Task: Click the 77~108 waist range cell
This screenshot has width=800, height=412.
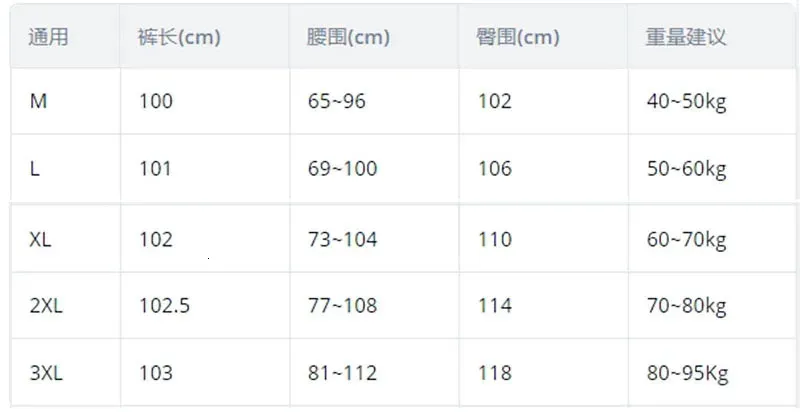Action: click(342, 306)
